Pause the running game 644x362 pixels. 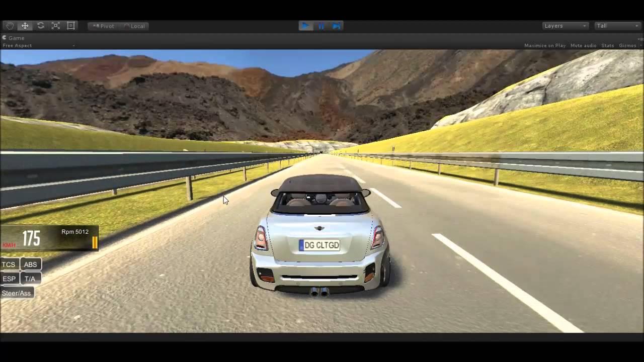[x=321, y=26]
